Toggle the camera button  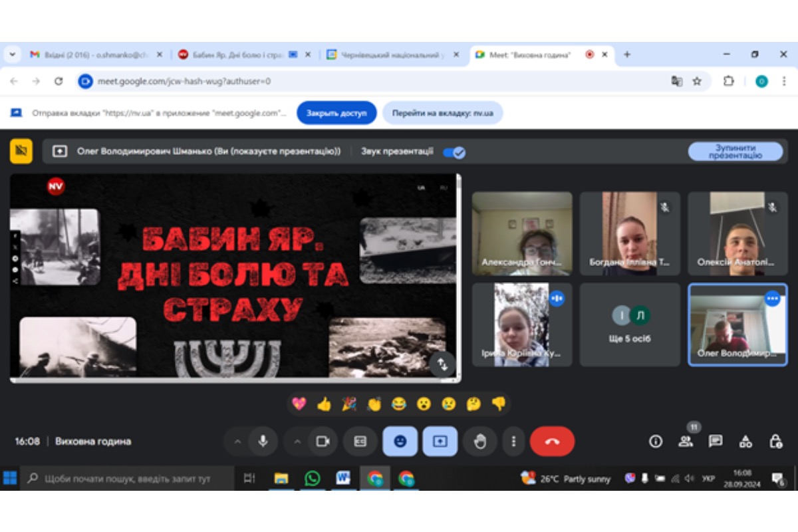pyautogui.click(x=323, y=442)
